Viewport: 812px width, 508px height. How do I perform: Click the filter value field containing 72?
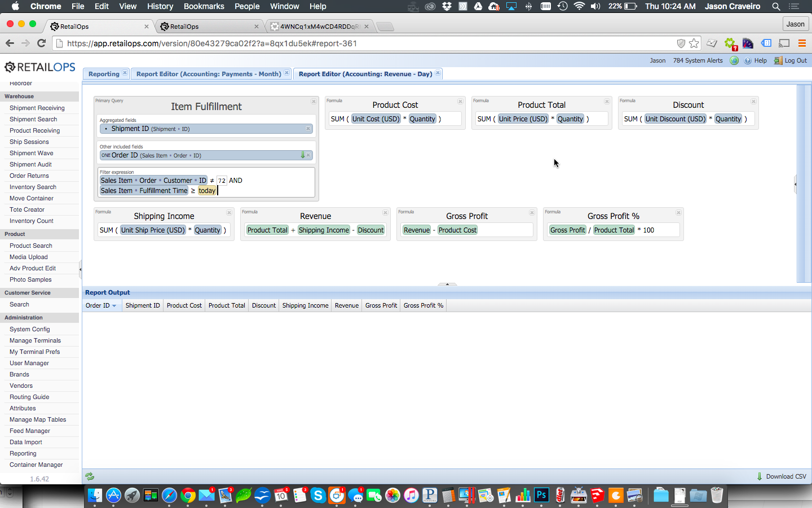click(x=222, y=181)
